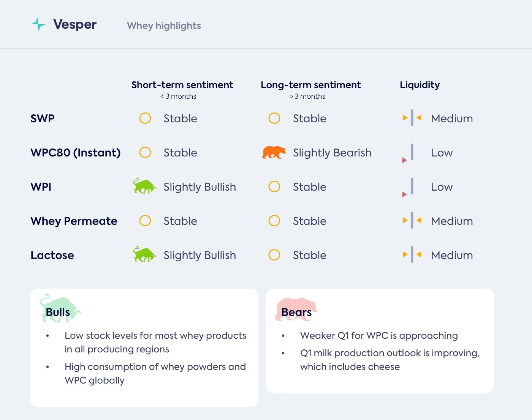The height and width of the screenshot is (420, 532).
Task: Click the orange bear icon for WPC80
Action: point(274,152)
